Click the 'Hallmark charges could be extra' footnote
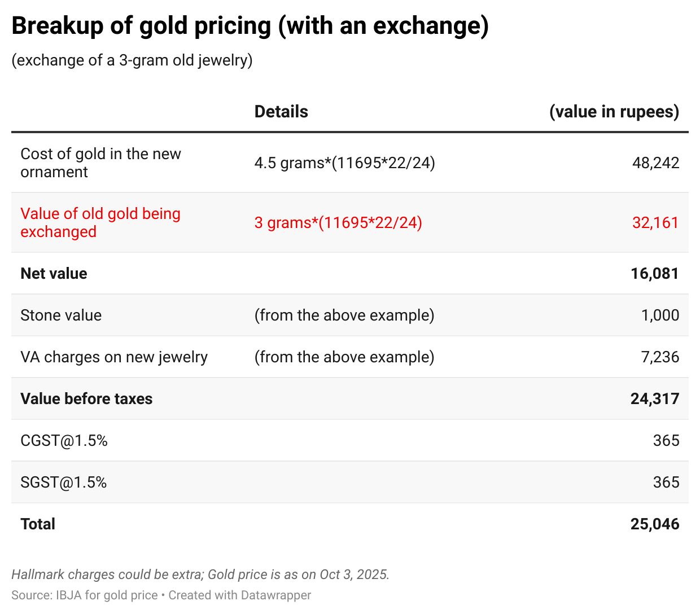 [x=107, y=574]
